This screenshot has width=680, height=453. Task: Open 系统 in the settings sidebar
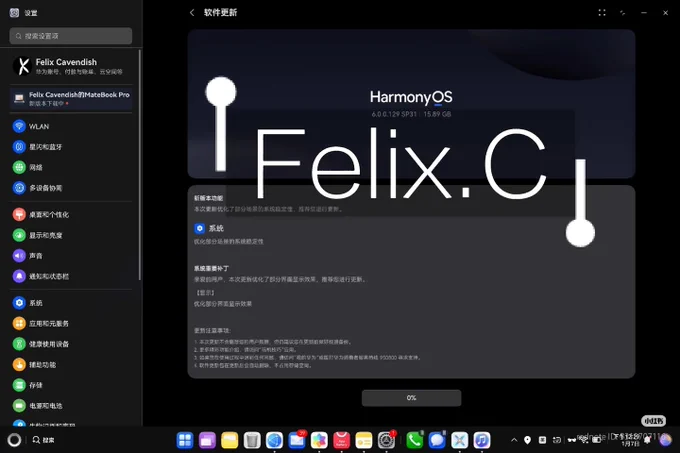pos(71,303)
